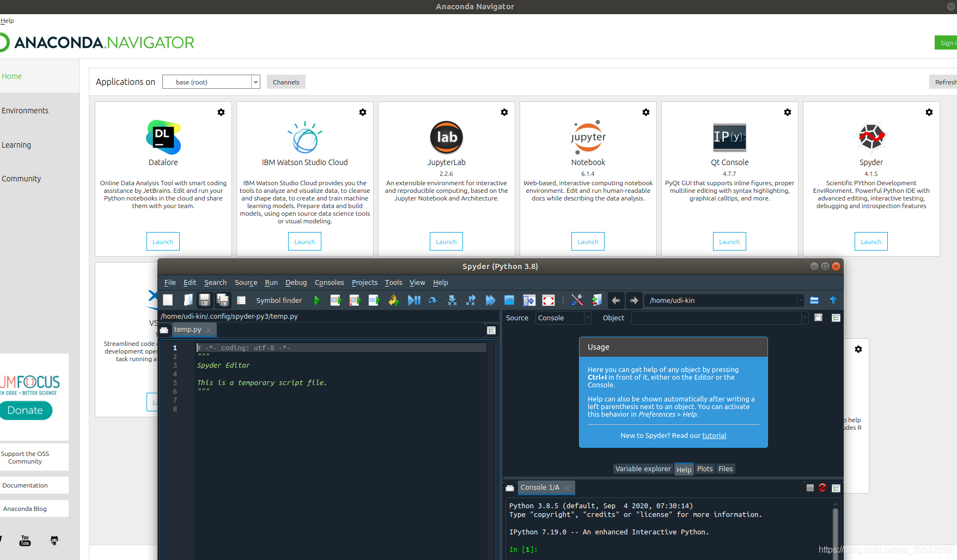This screenshot has width=957, height=560.
Task: Remove all variables red icon in console
Action: point(822,488)
